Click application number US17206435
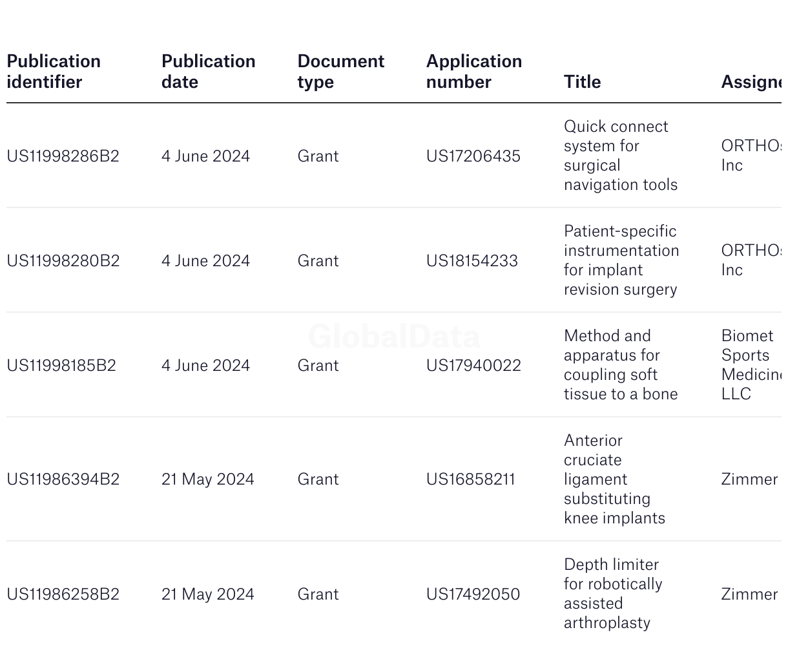 tap(473, 156)
